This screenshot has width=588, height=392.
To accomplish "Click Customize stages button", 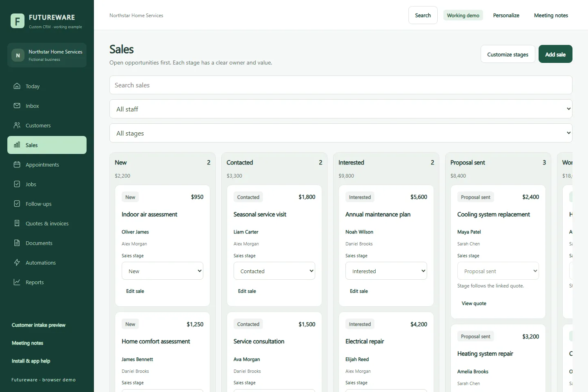I will point(508,54).
